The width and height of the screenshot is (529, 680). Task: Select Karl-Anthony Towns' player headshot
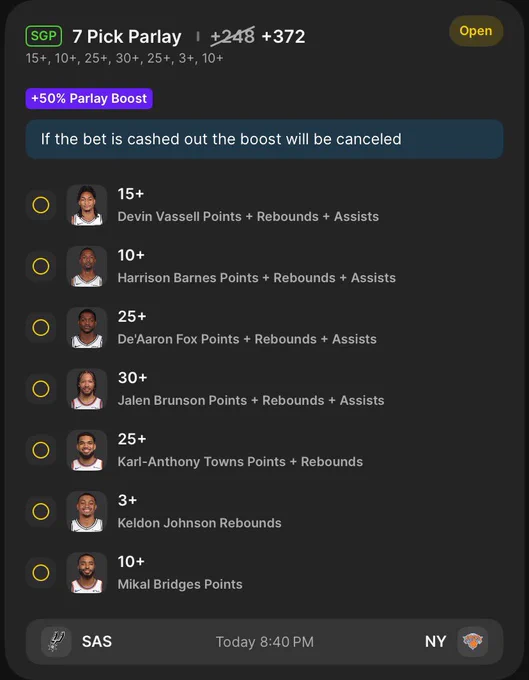[87, 450]
